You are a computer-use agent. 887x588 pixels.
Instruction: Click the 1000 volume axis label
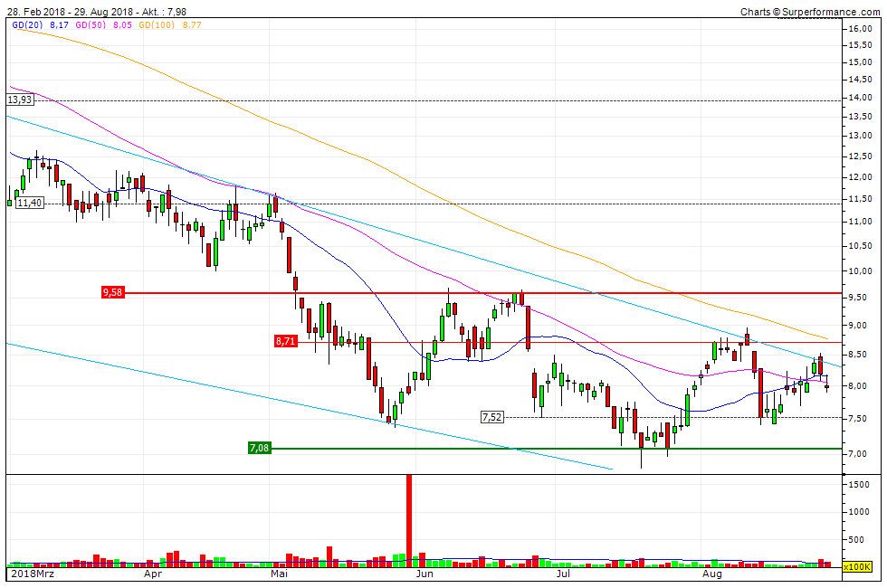click(x=859, y=512)
